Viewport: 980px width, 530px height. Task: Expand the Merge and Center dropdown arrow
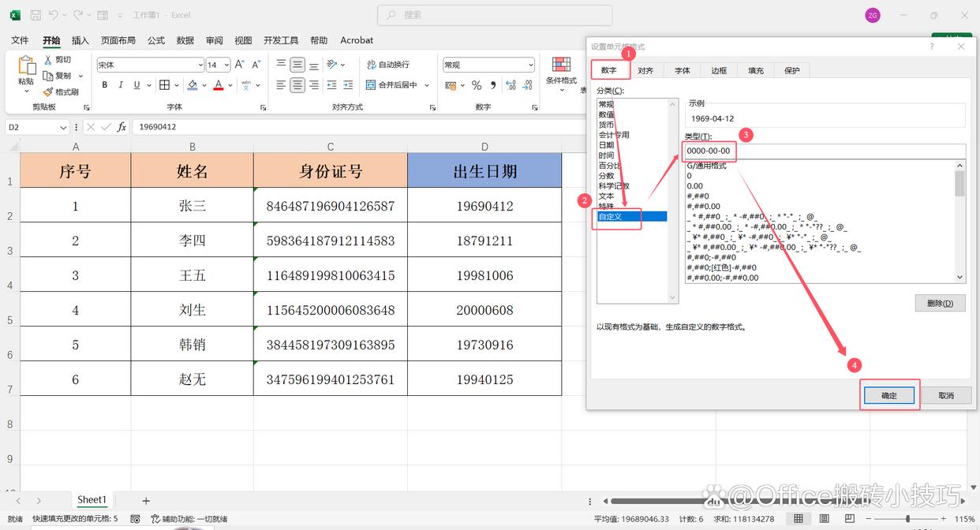[x=427, y=85]
